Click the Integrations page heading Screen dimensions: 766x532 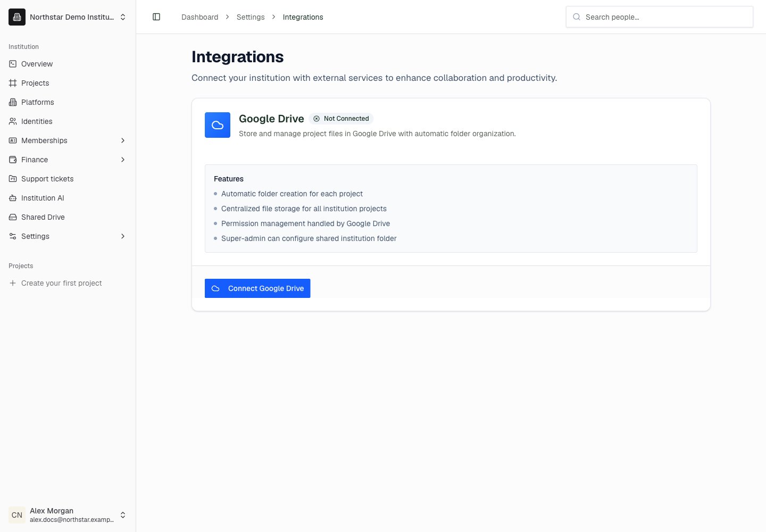coord(237,57)
